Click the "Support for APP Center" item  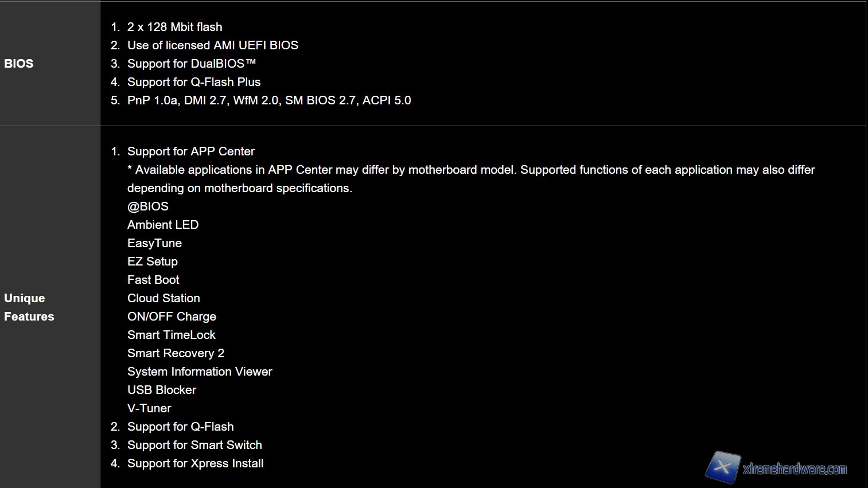[x=190, y=151]
